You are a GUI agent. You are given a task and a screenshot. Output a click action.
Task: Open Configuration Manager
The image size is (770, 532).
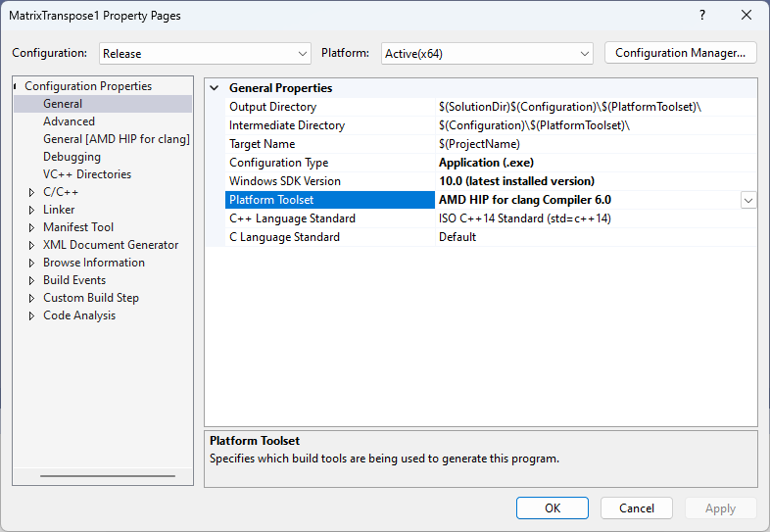681,53
